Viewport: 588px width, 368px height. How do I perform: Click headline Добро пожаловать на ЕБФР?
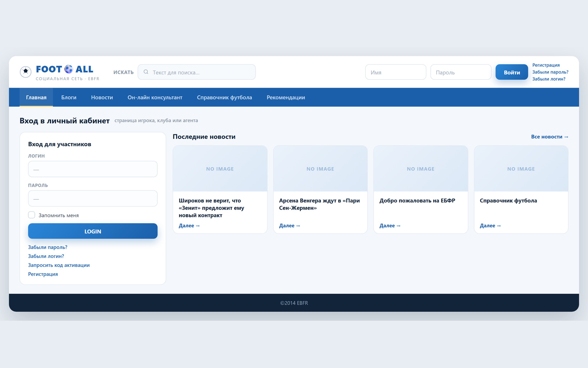pos(417,201)
